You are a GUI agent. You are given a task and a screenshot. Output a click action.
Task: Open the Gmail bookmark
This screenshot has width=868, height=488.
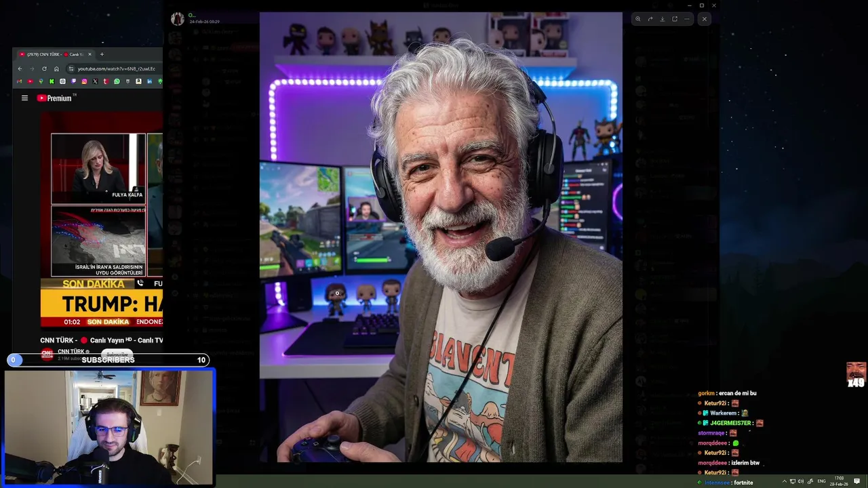point(19,81)
